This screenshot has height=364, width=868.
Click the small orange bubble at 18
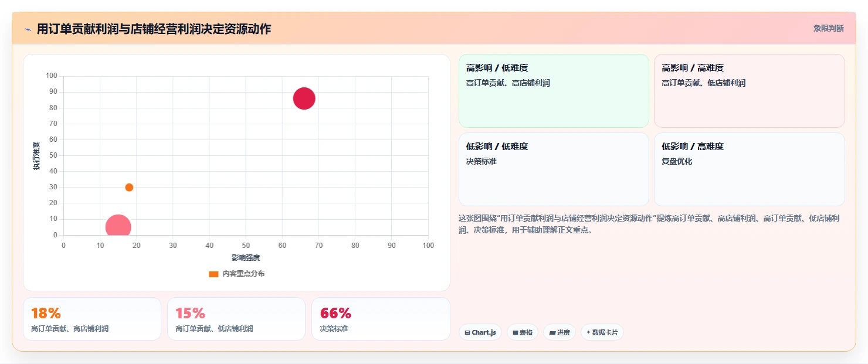(x=129, y=188)
